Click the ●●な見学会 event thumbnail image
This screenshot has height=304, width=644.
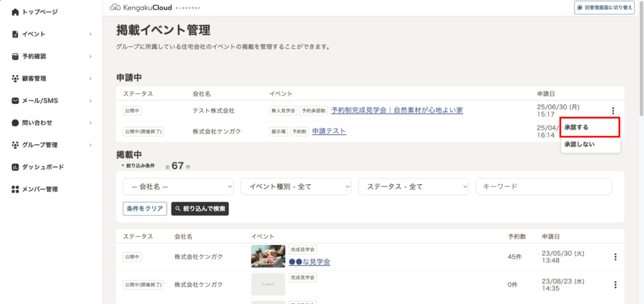(268, 256)
